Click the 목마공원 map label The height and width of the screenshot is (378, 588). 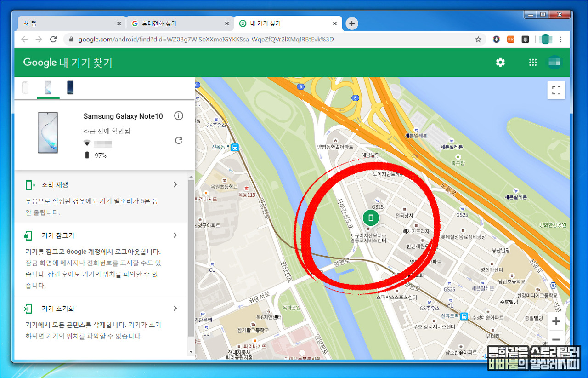pyautogui.click(x=291, y=307)
